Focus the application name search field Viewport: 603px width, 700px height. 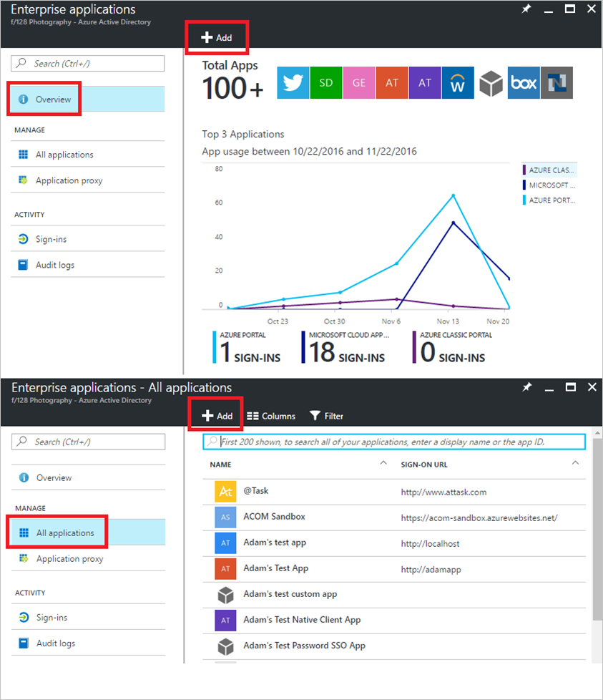coord(394,442)
